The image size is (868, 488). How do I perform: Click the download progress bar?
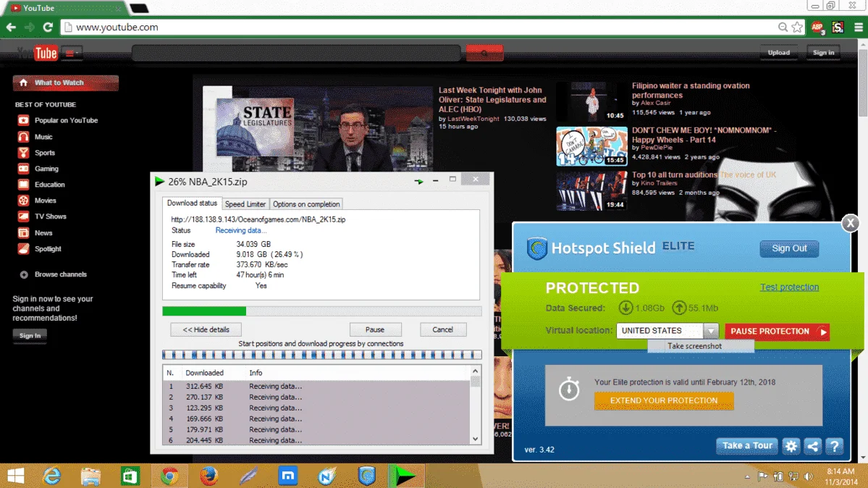(321, 311)
